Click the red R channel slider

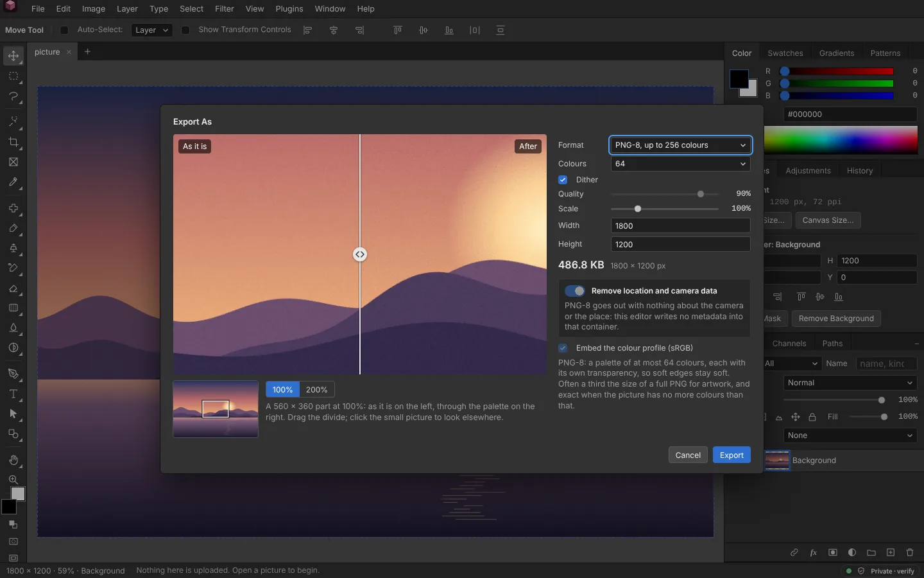pyautogui.click(x=837, y=71)
